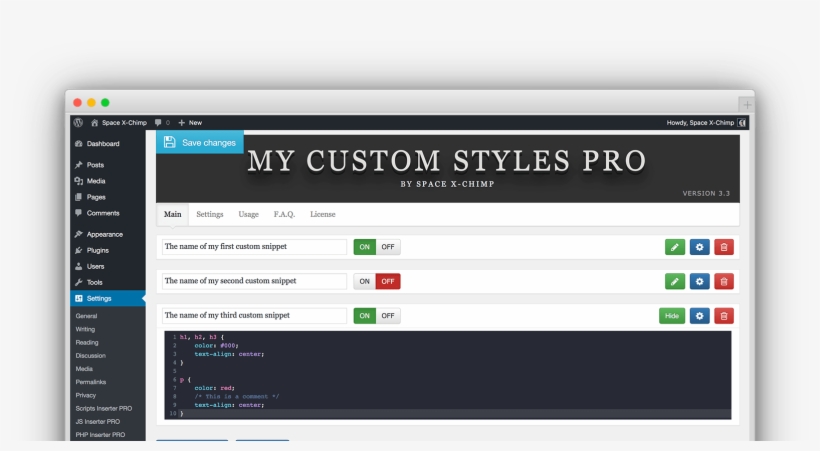
Task: Toggle ON/OFF switch for first snippet
Action: [x=377, y=247]
